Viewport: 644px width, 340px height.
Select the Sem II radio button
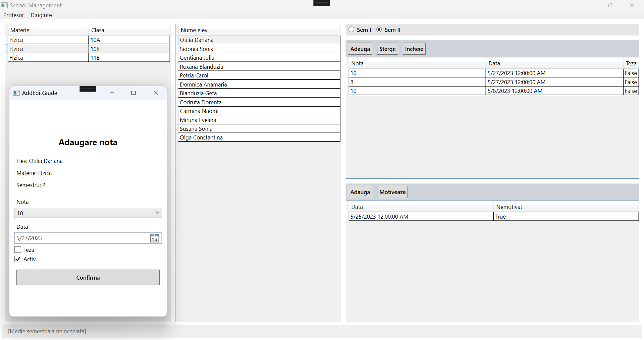pos(379,30)
